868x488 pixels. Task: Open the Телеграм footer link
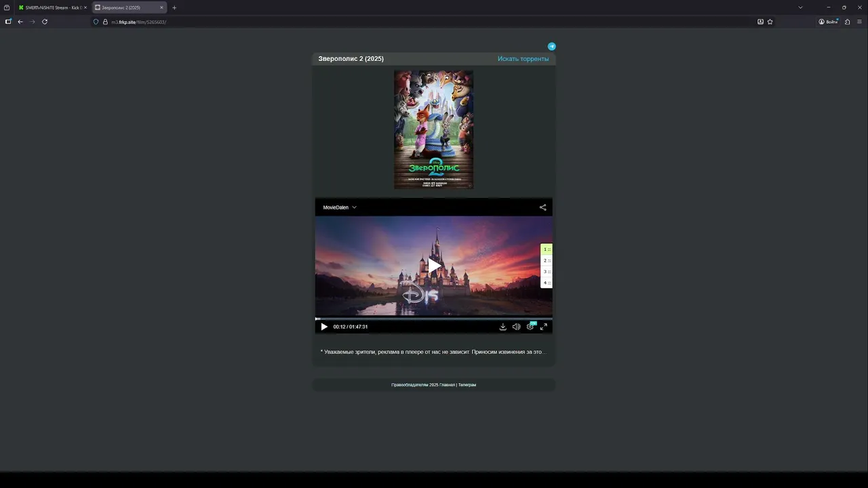467,385
